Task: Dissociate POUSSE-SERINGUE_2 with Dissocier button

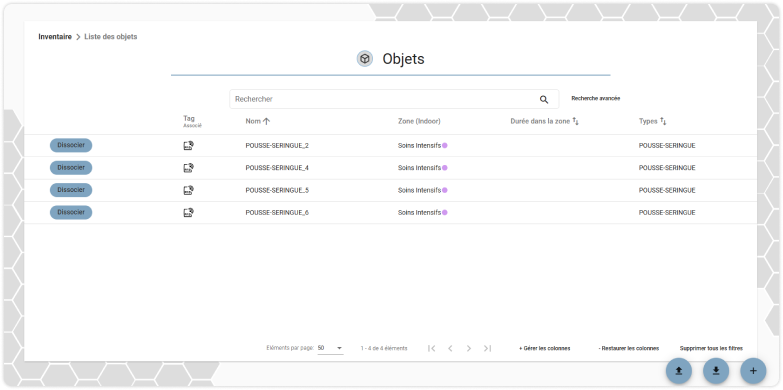Action: tap(71, 145)
